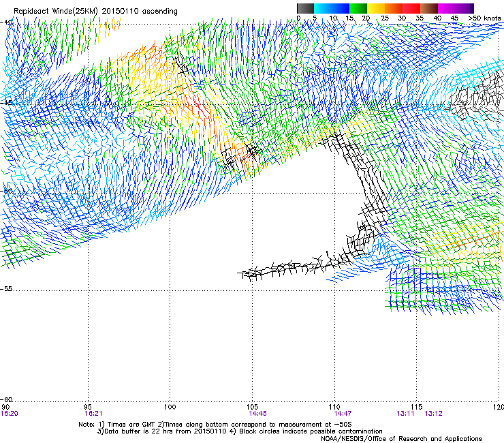Click the latitude axis label '-60'
Screen dimensions: 504x443
(x=6, y=400)
